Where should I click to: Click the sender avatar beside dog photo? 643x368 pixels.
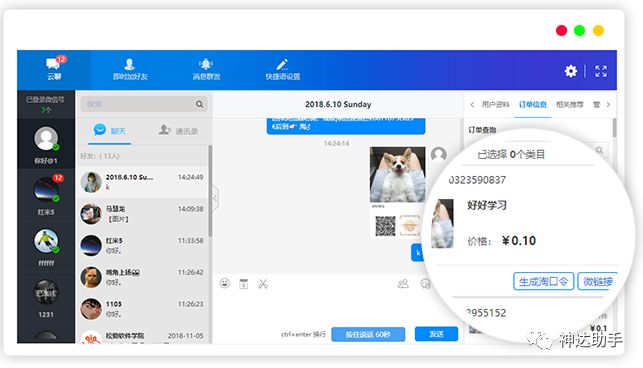pos(438,154)
